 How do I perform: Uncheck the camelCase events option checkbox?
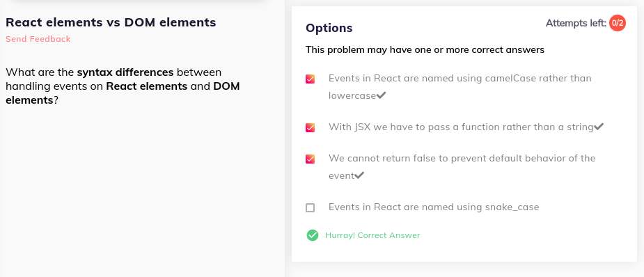[x=310, y=79]
